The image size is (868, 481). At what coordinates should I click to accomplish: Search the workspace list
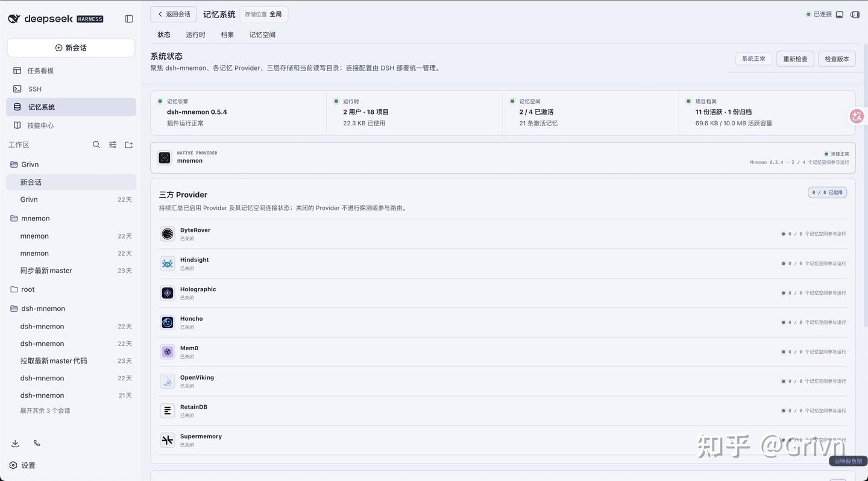96,145
